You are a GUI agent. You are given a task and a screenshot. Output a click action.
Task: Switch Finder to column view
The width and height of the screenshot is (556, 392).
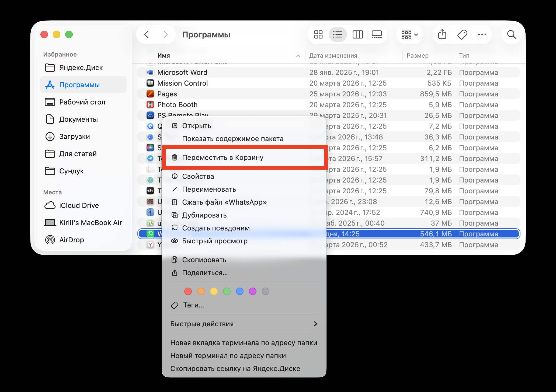coord(357,34)
